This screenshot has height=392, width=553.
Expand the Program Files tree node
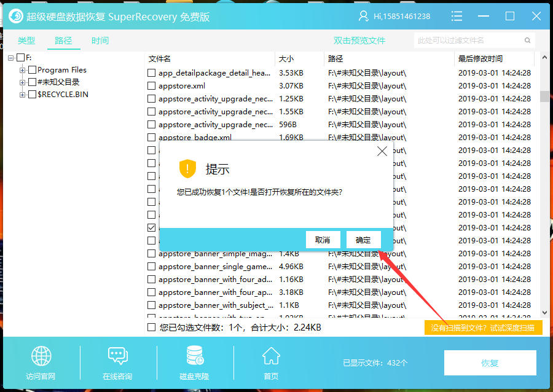[22, 70]
